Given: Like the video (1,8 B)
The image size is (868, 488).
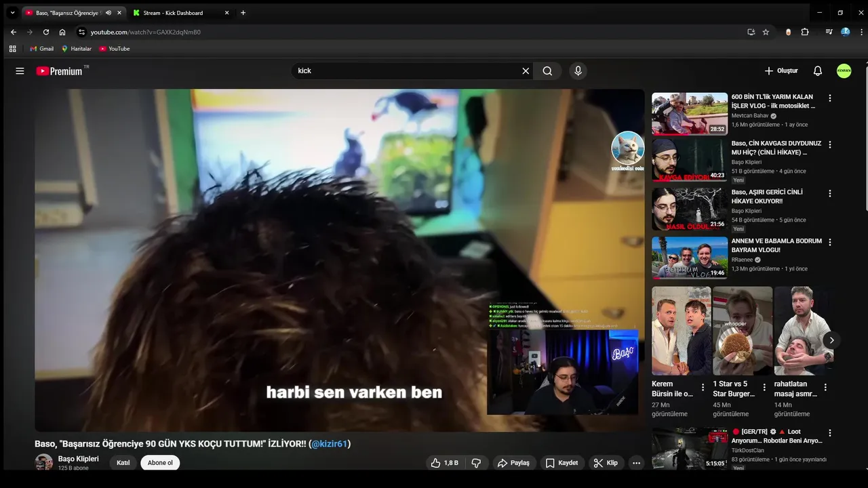Looking at the screenshot, I should point(445,463).
